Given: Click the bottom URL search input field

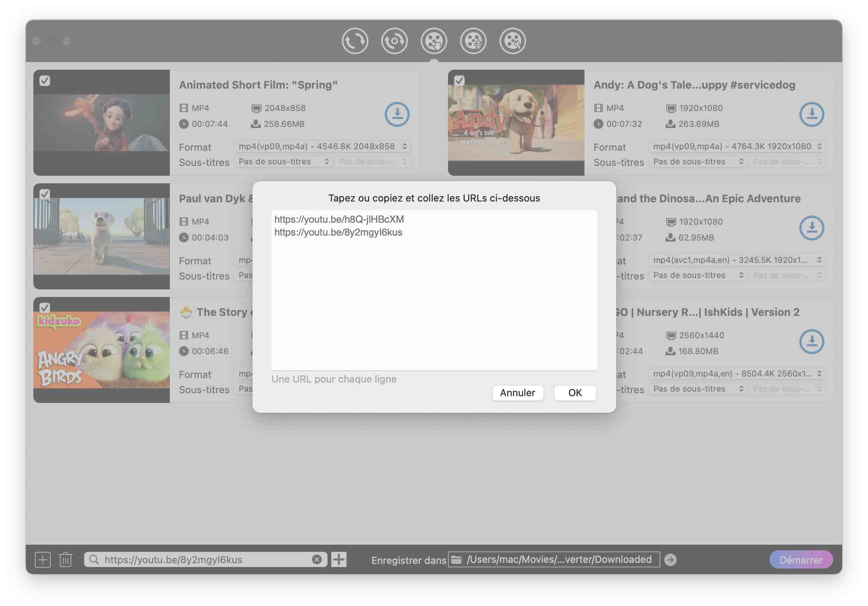Looking at the screenshot, I should click(x=206, y=559).
